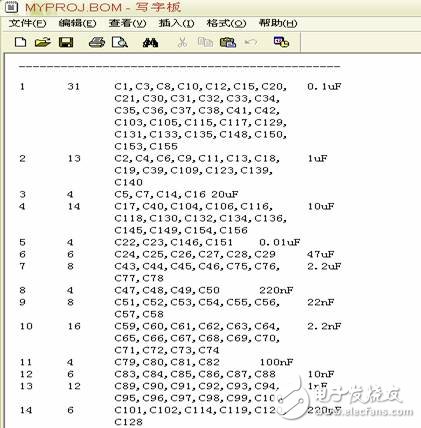Paste from clipboard using the Paste icon
This screenshot has height=428, width=421.
click(x=228, y=42)
